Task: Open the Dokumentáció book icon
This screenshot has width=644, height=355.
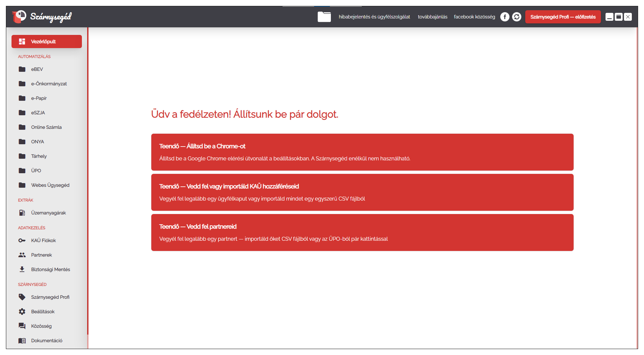Action: [22, 341]
